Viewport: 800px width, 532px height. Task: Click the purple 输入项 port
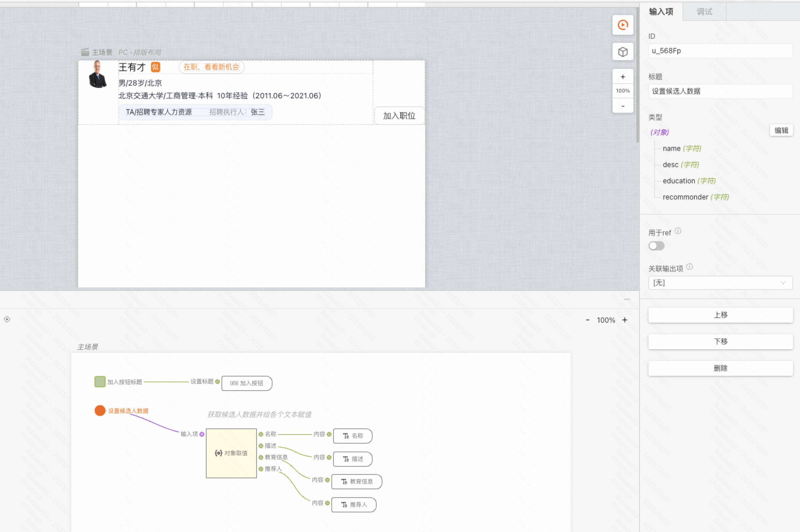(x=202, y=434)
